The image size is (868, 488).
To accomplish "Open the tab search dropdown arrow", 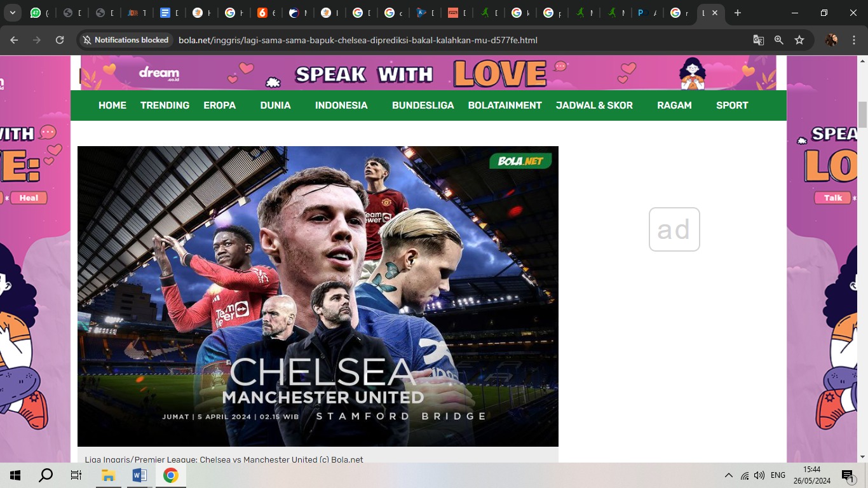I will 12,13.
